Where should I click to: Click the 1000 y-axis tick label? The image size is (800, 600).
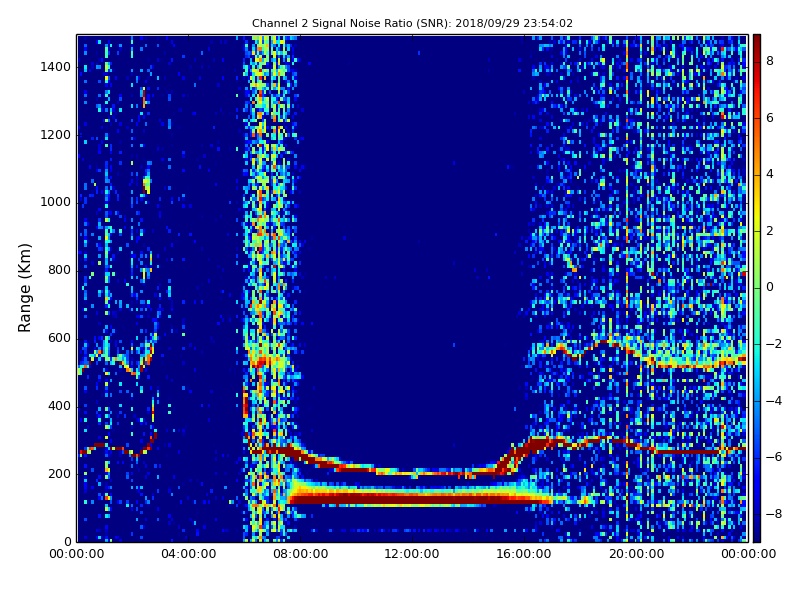(56, 202)
